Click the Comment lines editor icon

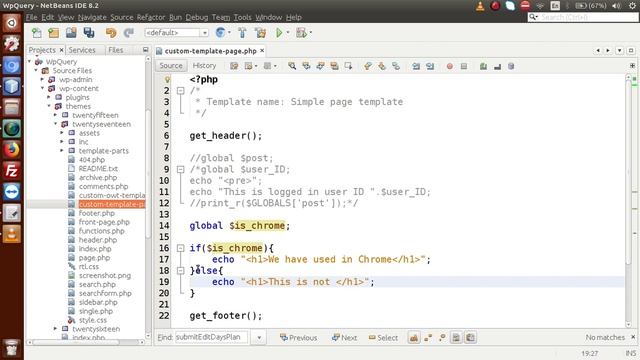[x=483, y=66]
